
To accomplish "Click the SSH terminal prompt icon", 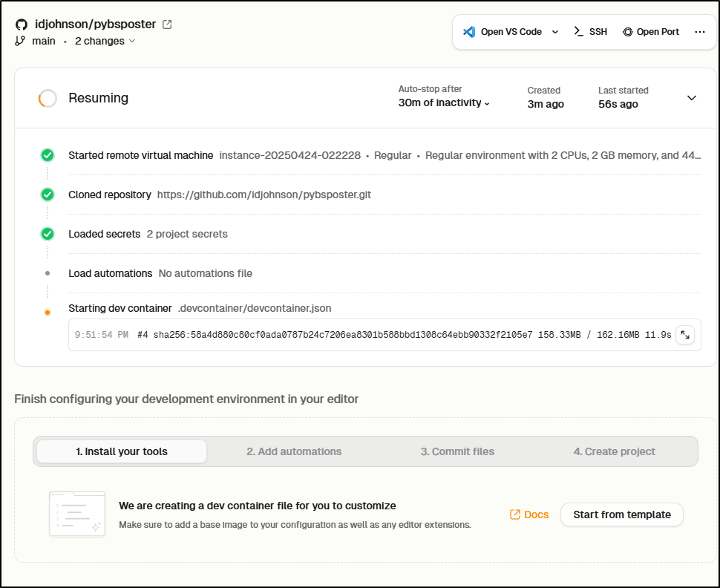I will 578,31.
